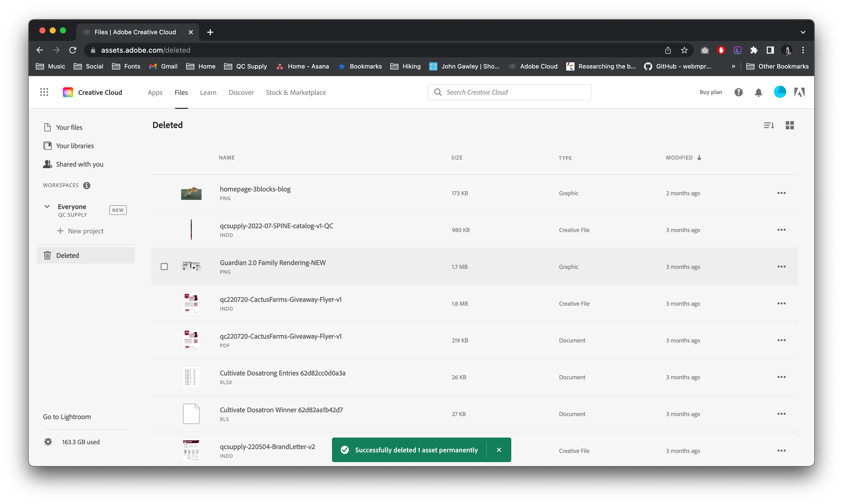The height and width of the screenshot is (504, 843).
Task: Click the notifications bell icon
Action: [x=758, y=92]
